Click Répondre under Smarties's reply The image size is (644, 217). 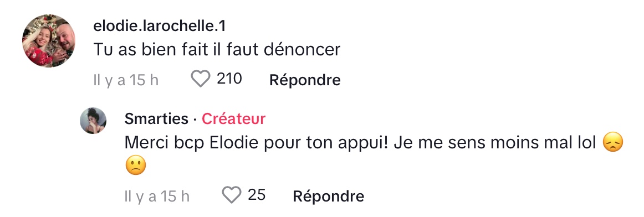coord(328,196)
